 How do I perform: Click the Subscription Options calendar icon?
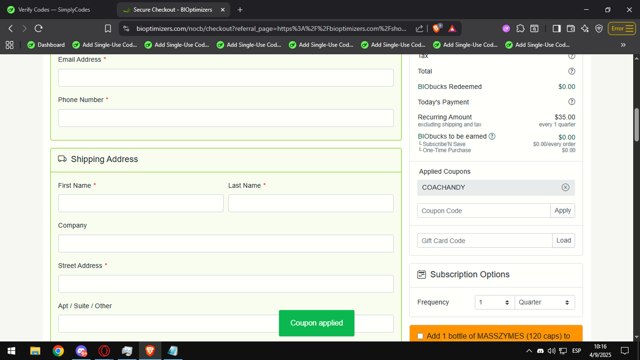[x=422, y=275]
